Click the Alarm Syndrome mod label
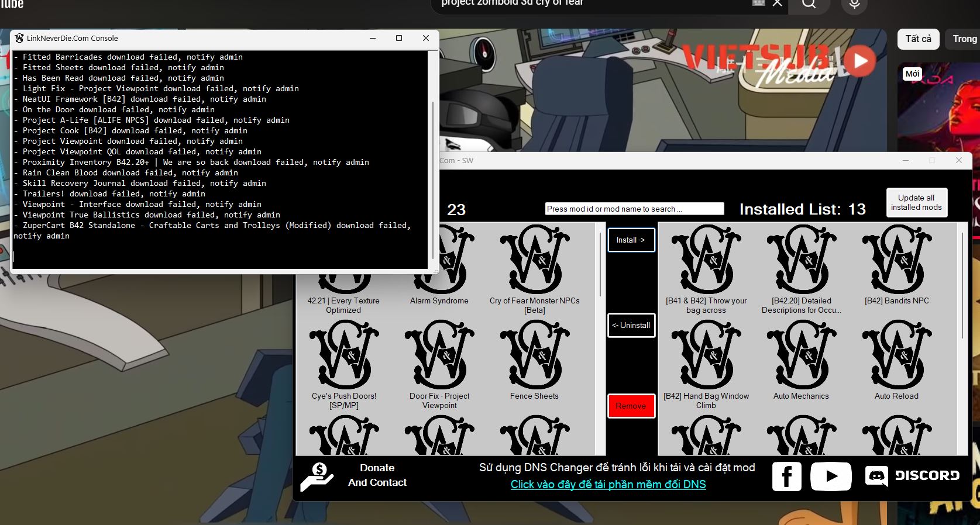Screen dimensions: 980x525 439,301
